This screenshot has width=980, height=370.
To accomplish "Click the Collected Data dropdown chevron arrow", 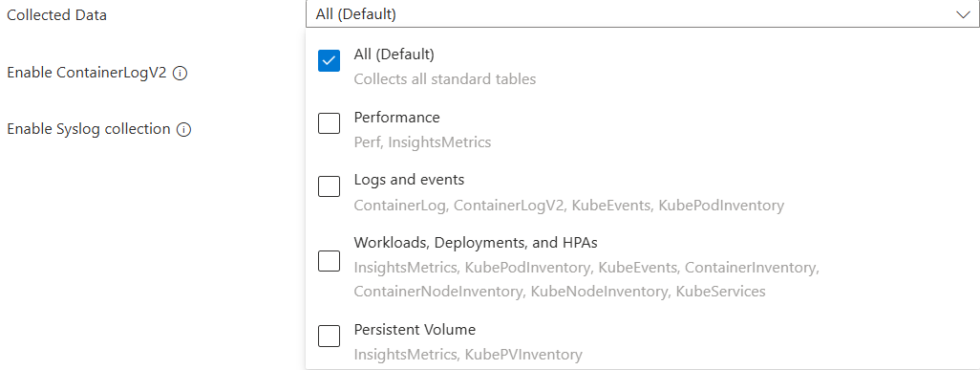I will click(x=963, y=14).
